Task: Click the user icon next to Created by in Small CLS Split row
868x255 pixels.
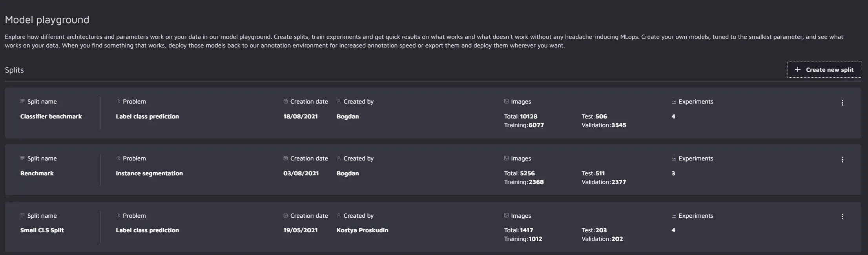Action: click(339, 216)
